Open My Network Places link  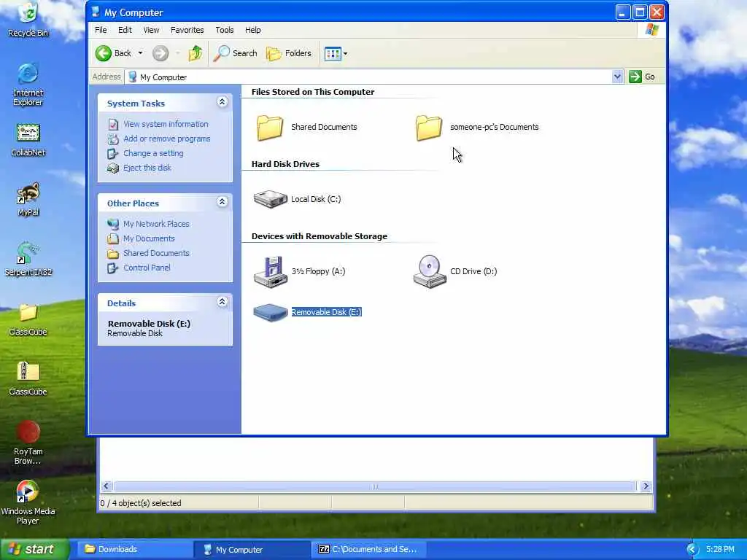[156, 224]
